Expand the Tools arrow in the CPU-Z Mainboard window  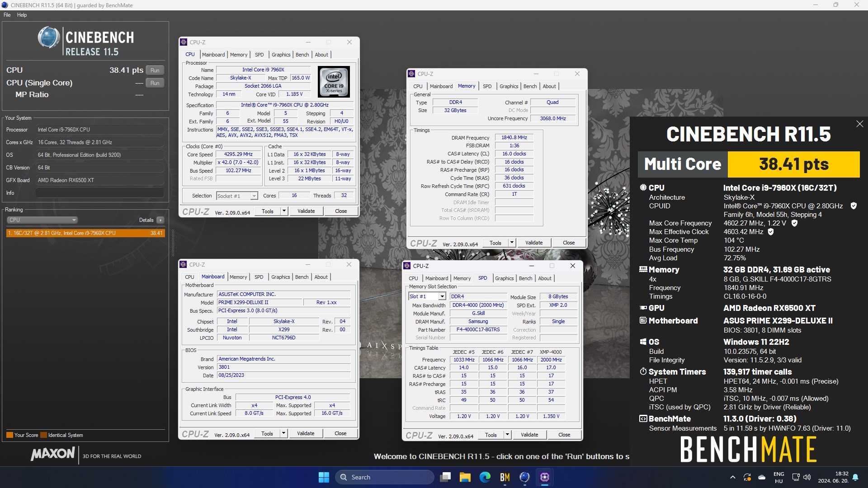coord(283,433)
